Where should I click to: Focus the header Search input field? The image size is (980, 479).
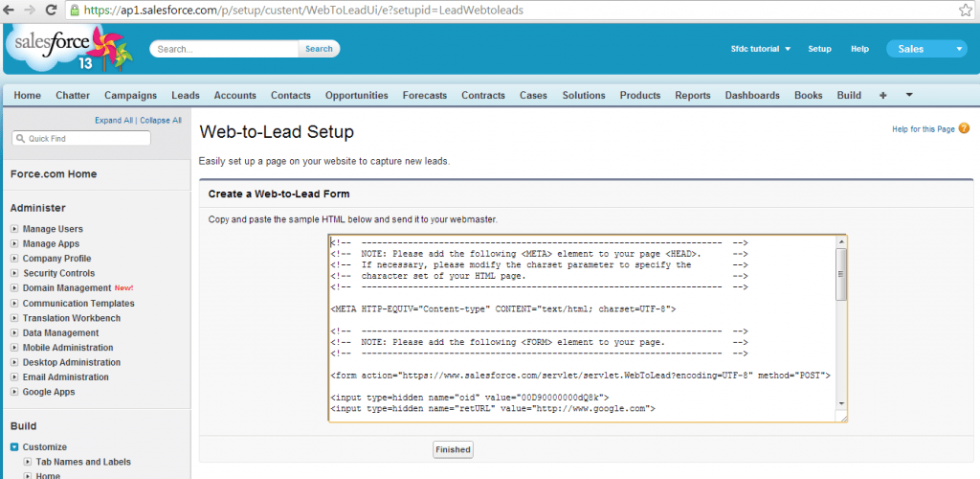(x=225, y=49)
